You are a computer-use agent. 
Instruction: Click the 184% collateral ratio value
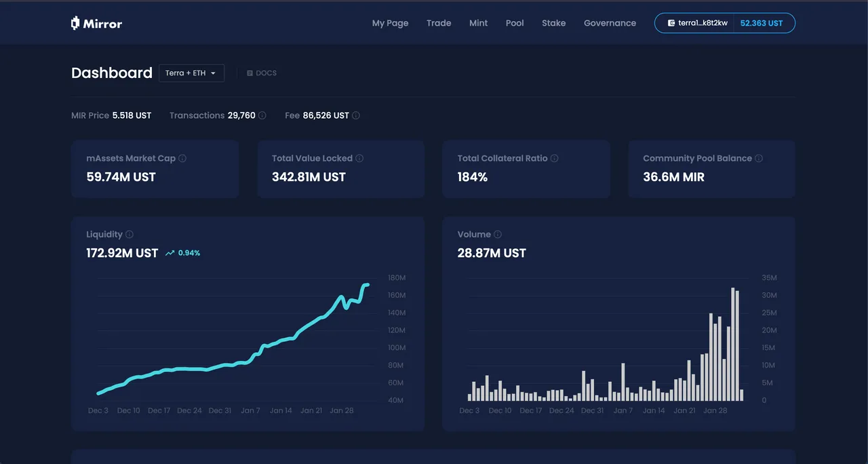click(x=473, y=177)
